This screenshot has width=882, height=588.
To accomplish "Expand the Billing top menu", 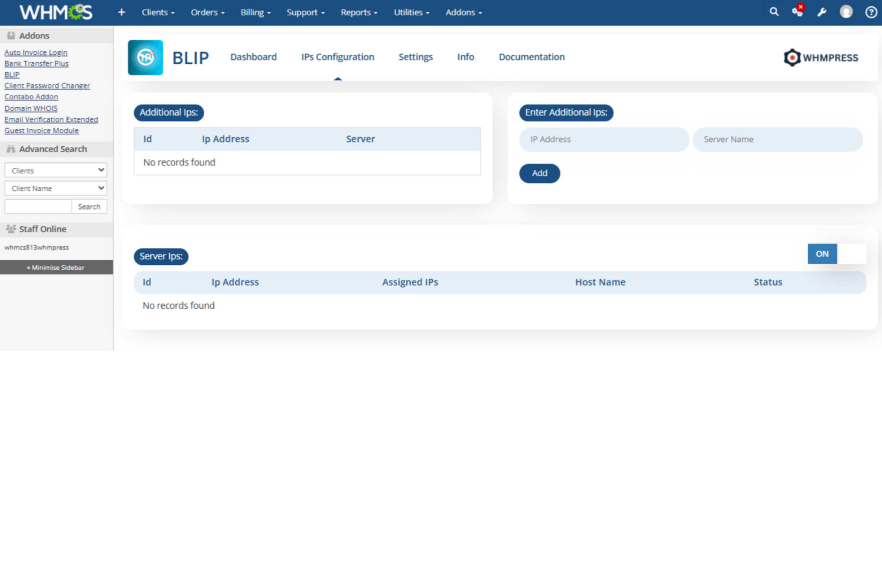I will 255,12.
